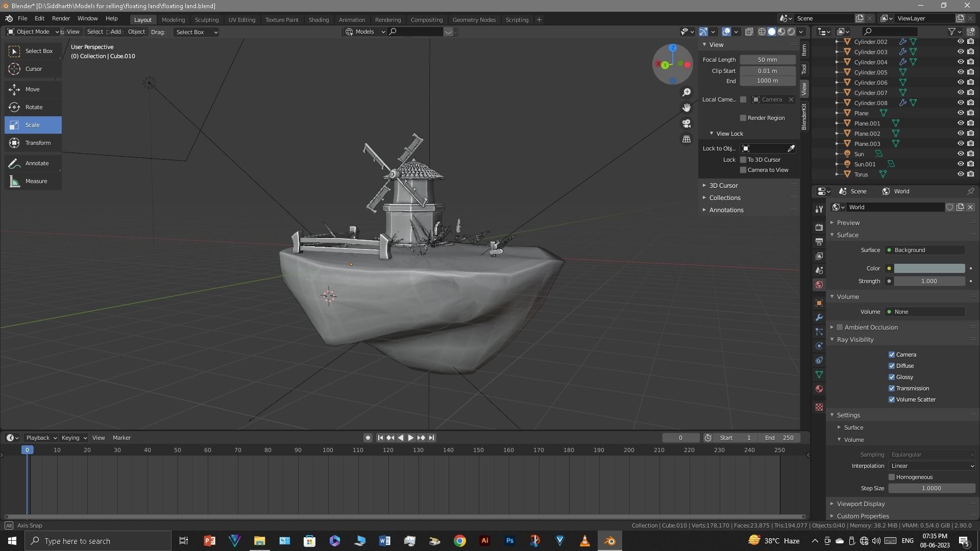Open Output properties tab icon

(819, 241)
